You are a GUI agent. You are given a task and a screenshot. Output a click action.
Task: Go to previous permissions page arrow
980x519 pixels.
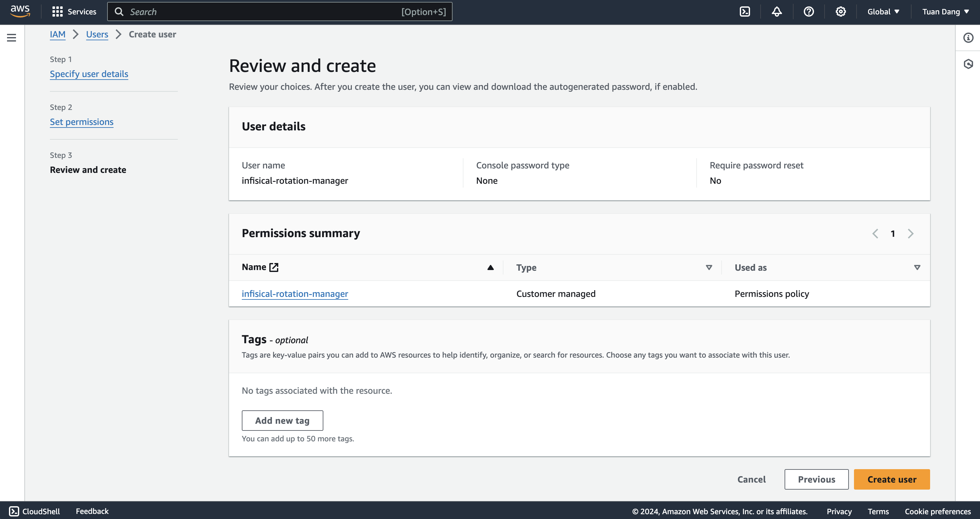875,234
